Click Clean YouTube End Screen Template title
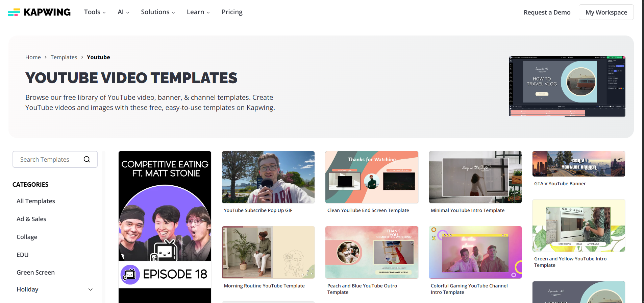 pyautogui.click(x=368, y=210)
